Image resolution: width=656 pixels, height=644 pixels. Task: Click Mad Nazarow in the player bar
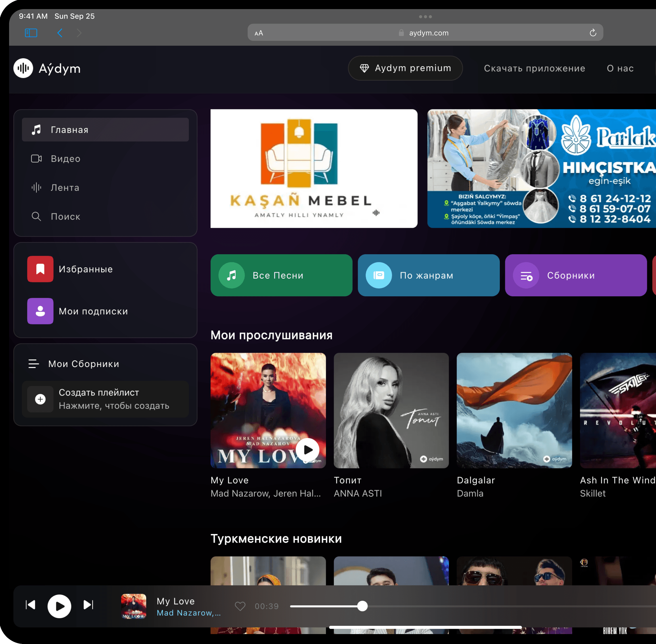(189, 613)
